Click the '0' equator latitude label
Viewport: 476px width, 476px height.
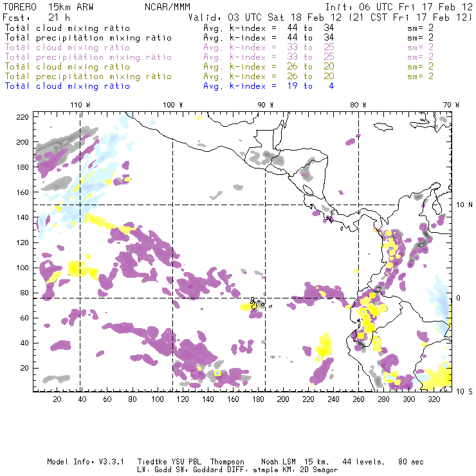tap(459, 298)
